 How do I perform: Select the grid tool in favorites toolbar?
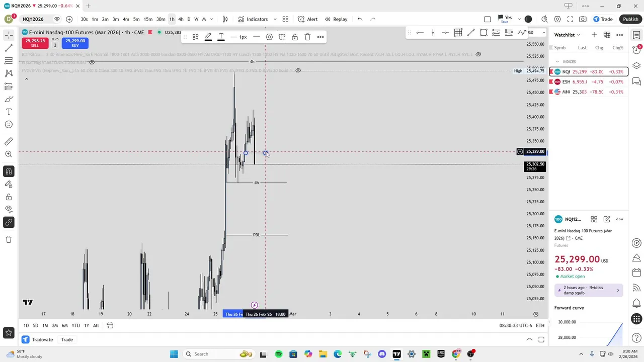tap(458, 33)
